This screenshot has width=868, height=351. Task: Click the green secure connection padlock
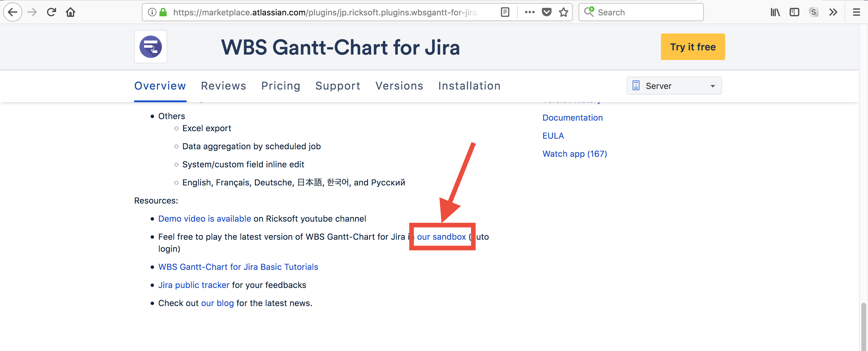[x=163, y=12]
